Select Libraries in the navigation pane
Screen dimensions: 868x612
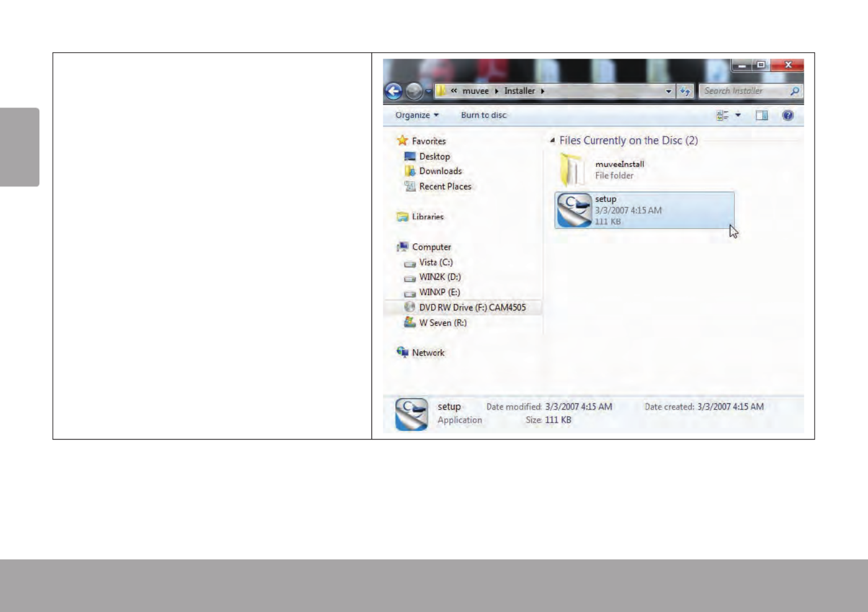[428, 217]
